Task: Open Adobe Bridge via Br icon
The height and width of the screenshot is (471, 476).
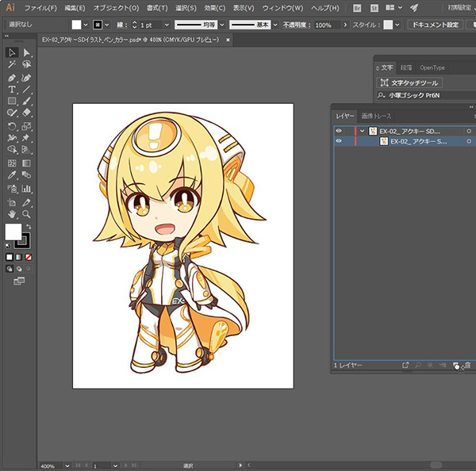Action: [x=357, y=8]
